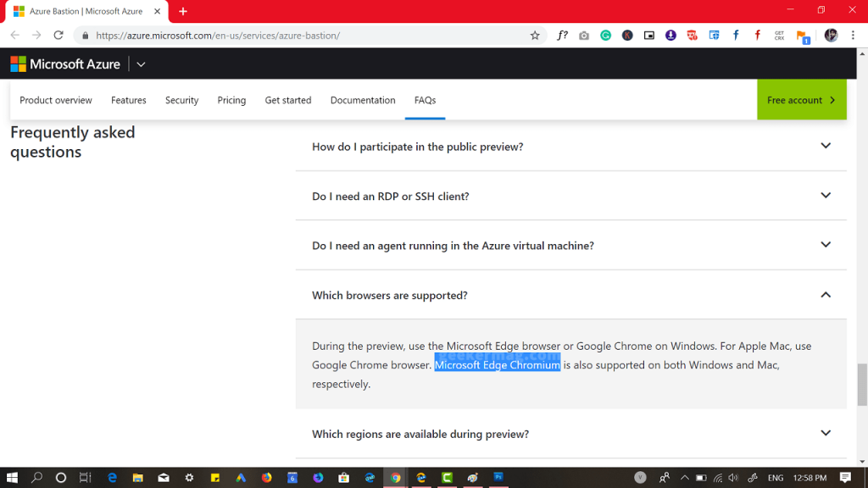868x488 pixels.
Task: Click the page's vertical scrollbar thumb
Action: [x=862, y=384]
